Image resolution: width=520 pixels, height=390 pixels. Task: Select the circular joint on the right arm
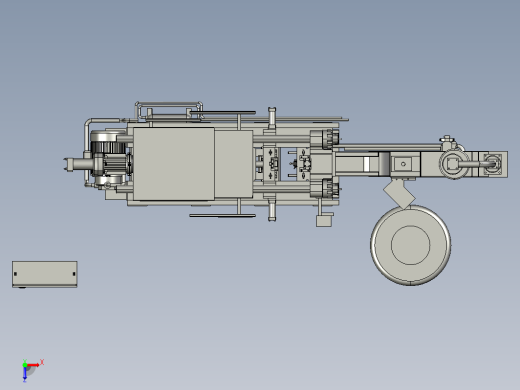(454, 164)
